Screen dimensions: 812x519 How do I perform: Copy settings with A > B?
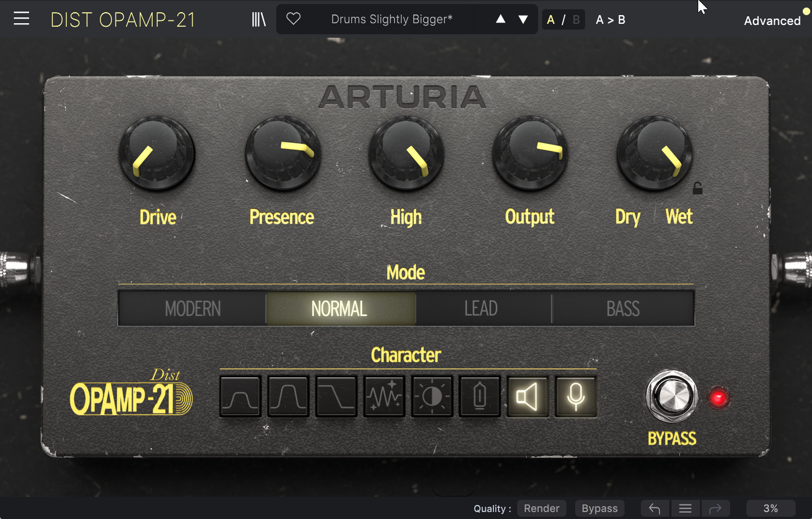pyautogui.click(x=611, y=20)
